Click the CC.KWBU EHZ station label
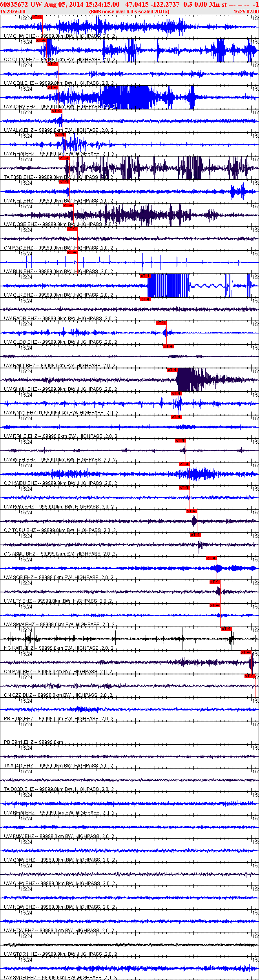 (21, 483)
